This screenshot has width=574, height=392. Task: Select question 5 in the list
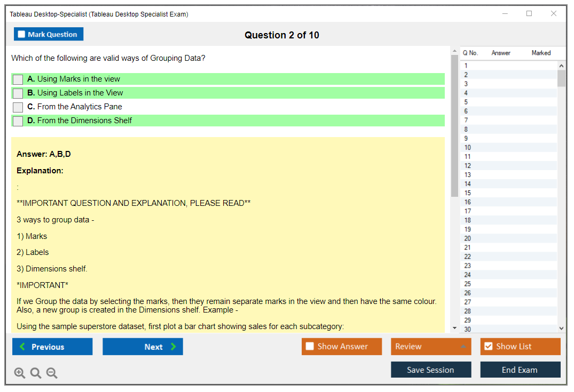point(466,102)
